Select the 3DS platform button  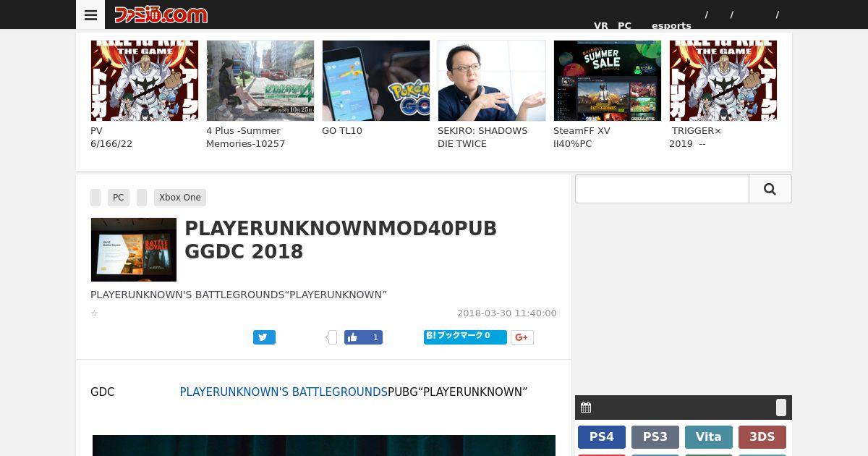762,437
